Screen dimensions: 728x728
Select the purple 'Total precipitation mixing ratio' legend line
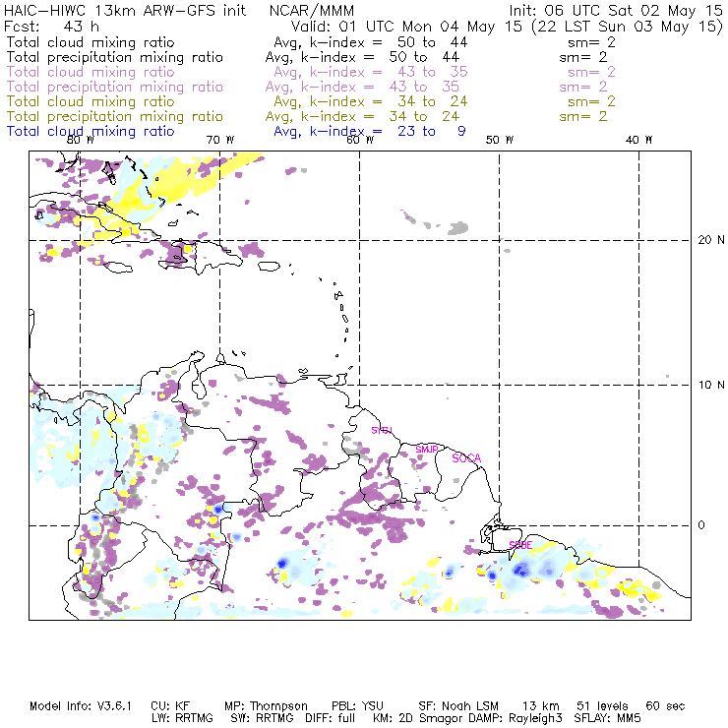point(307,87)
